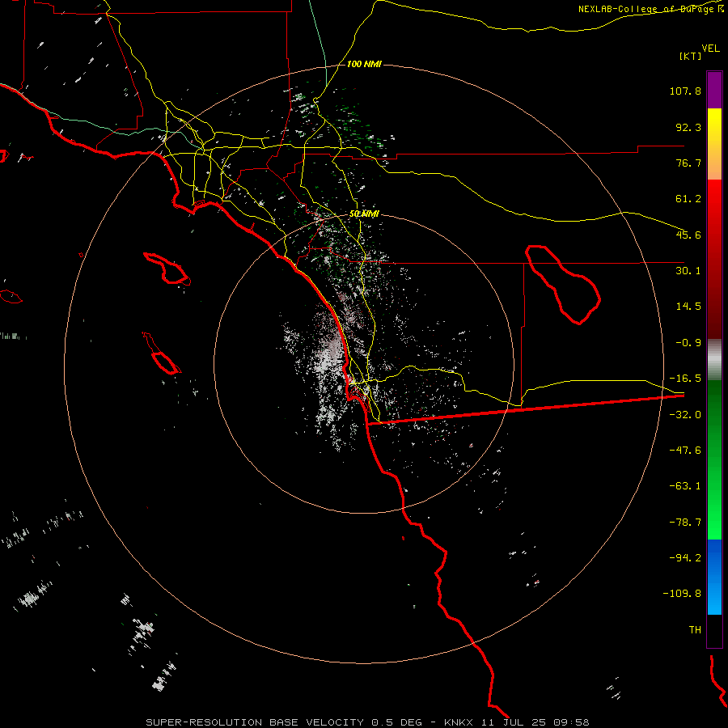
Task: Select the SUPER-RESOLUTION BASE VELOCITY caption text
Action: point(255,722)
